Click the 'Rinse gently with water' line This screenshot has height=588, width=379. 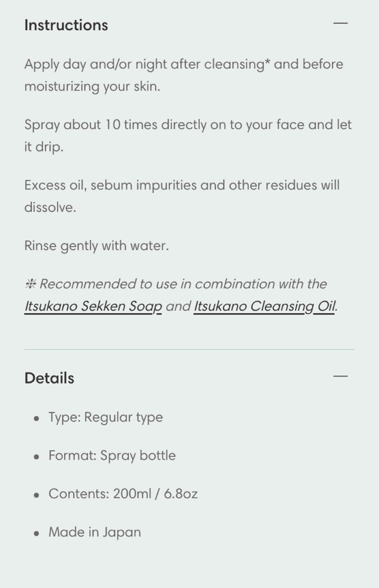(96, 246)
